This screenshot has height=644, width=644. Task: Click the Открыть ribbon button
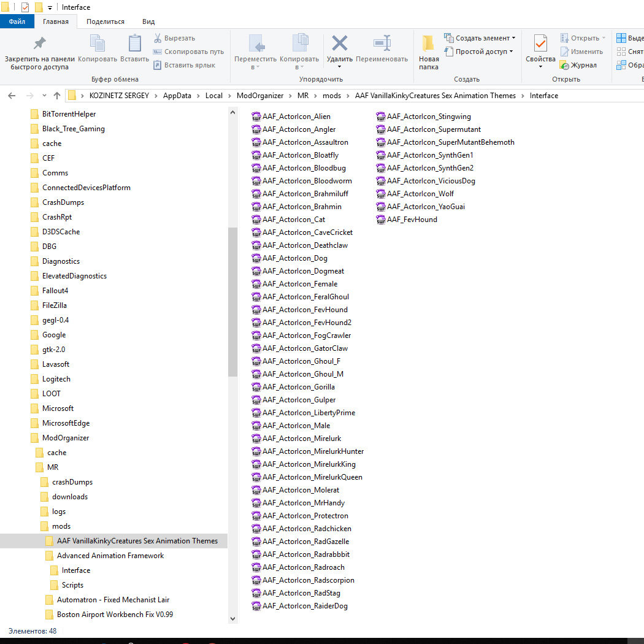pos(583,38)
